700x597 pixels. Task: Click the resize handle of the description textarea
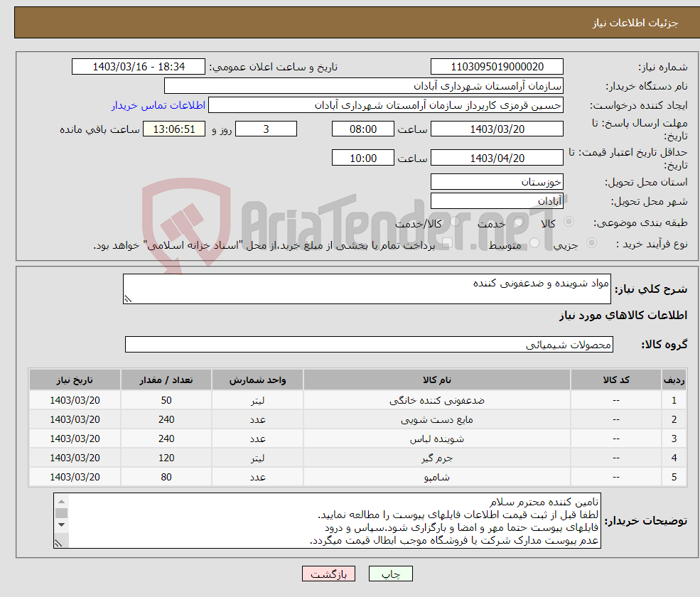128,299
